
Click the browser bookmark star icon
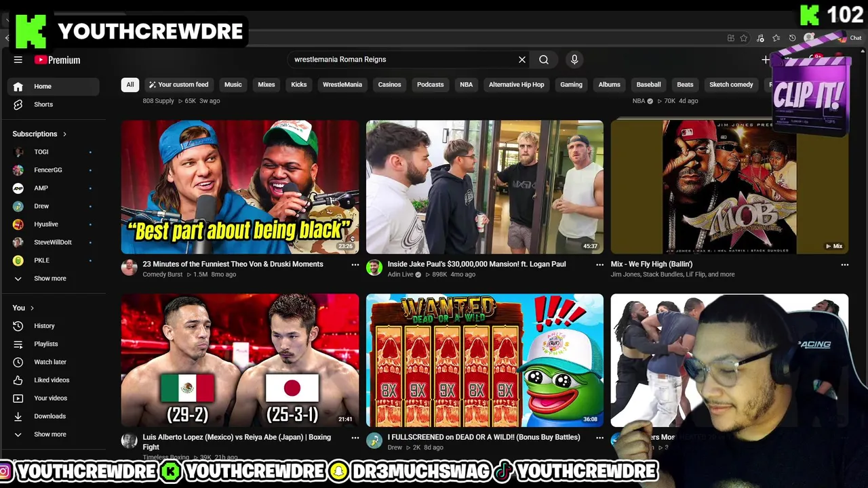744,38
